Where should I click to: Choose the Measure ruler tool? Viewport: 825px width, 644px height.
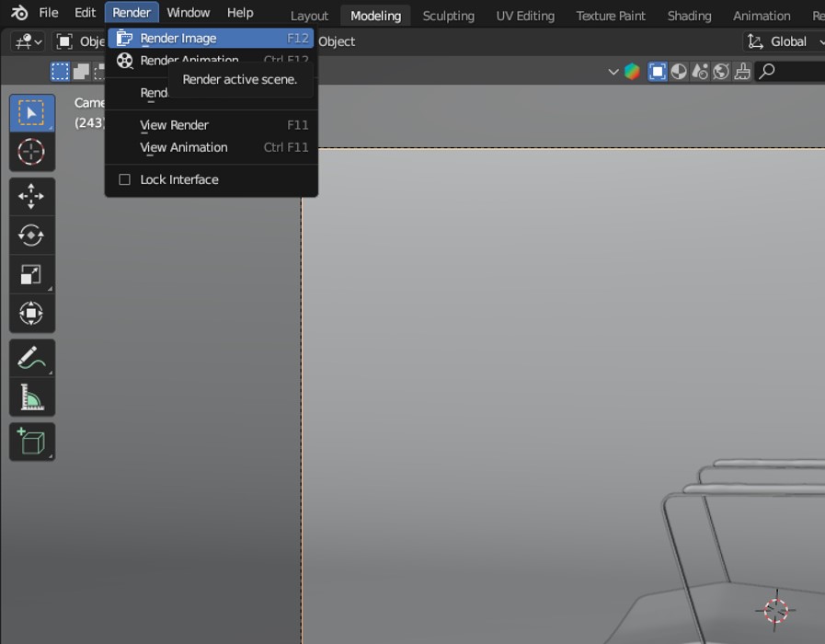[31, 397]
